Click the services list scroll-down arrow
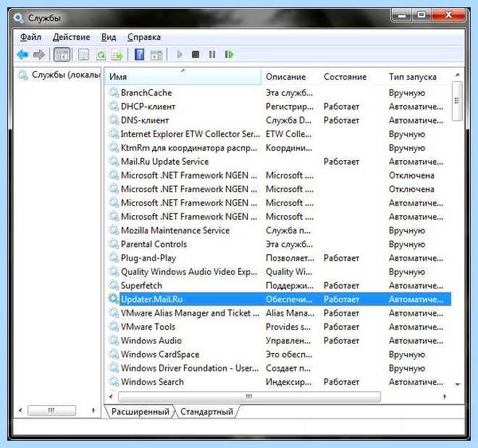Image resolution: width=478 pixels, height=448 pixels. tap(457, 384)
